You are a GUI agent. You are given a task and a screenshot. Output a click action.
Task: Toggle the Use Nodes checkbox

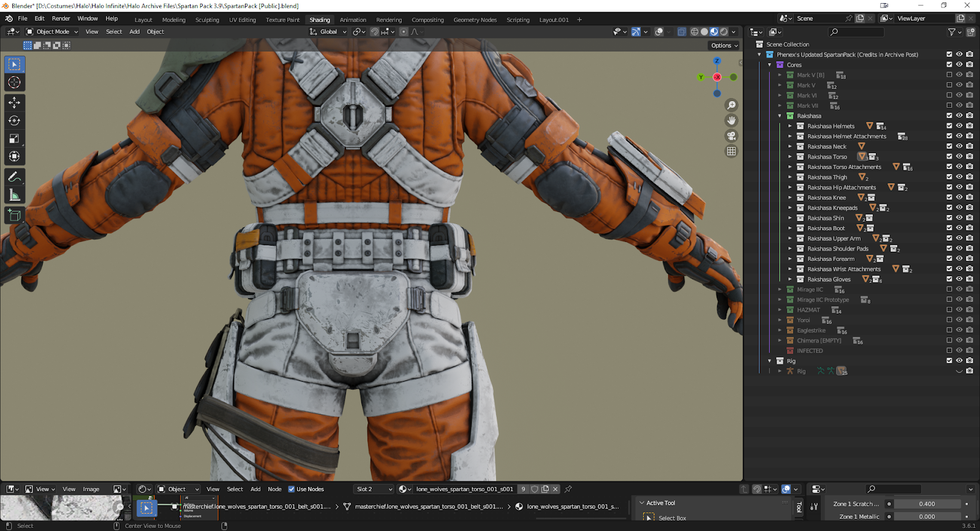pos(292,489)
